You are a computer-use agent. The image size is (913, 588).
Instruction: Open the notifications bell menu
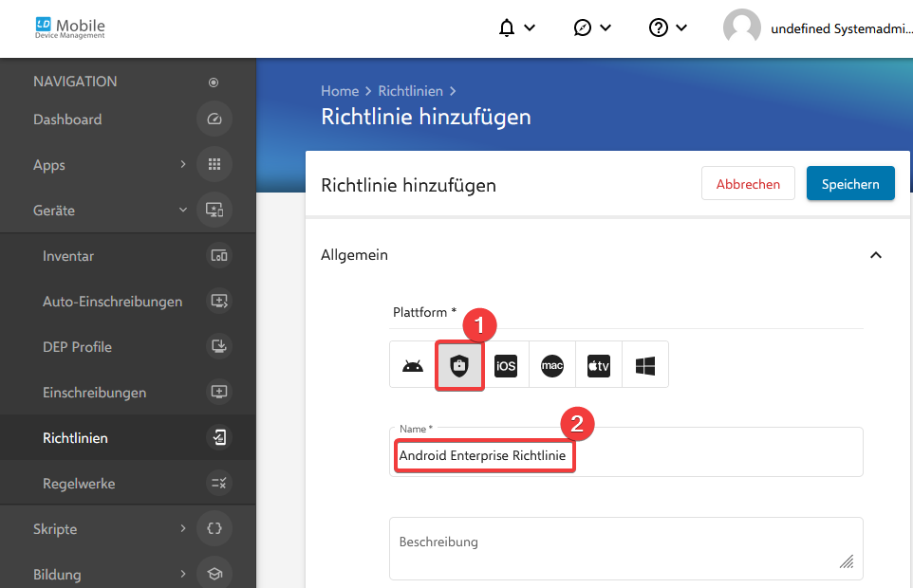pyautogui.click(x=507, y=28)
